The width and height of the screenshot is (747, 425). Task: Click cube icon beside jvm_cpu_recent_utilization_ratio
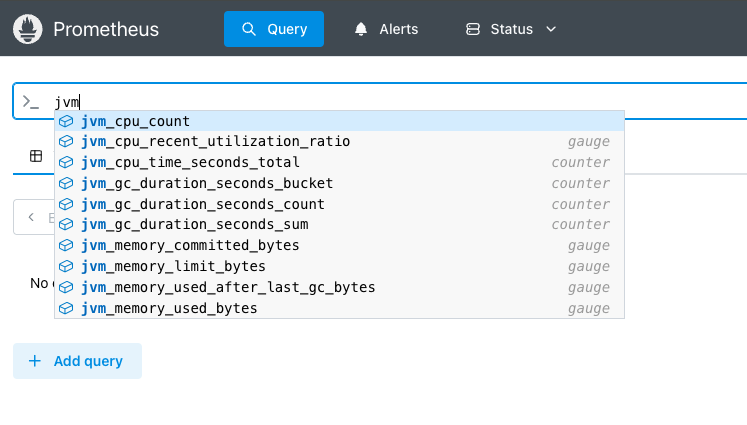(x=66, y=142)
